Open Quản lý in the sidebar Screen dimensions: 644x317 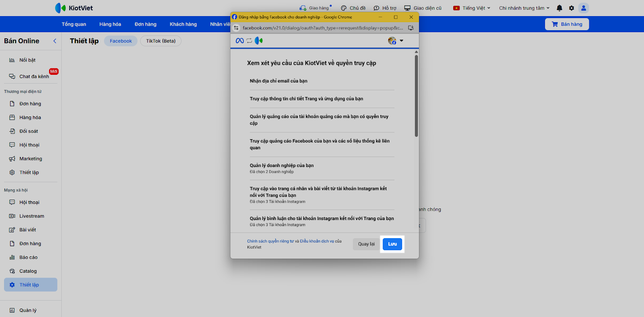pos(31,310)
